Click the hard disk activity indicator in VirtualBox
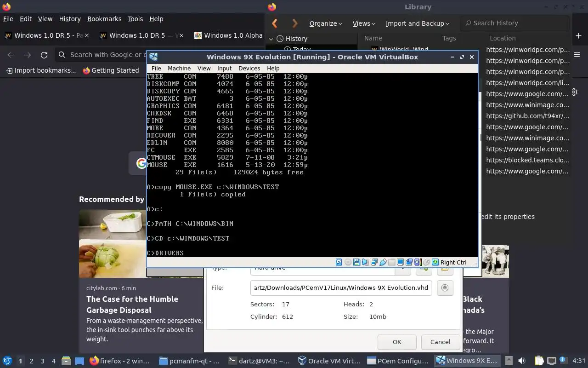This screenshot has width=588, height=368. point(339,262)
